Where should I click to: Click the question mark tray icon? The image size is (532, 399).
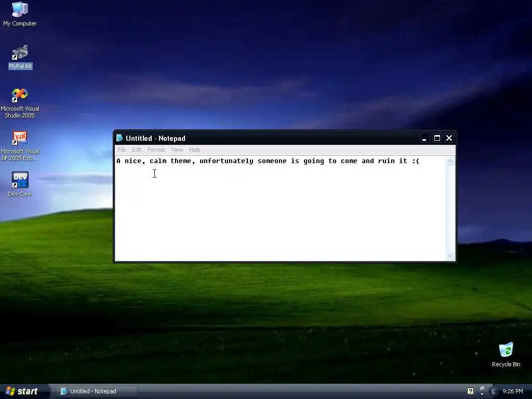pos(470,391)
